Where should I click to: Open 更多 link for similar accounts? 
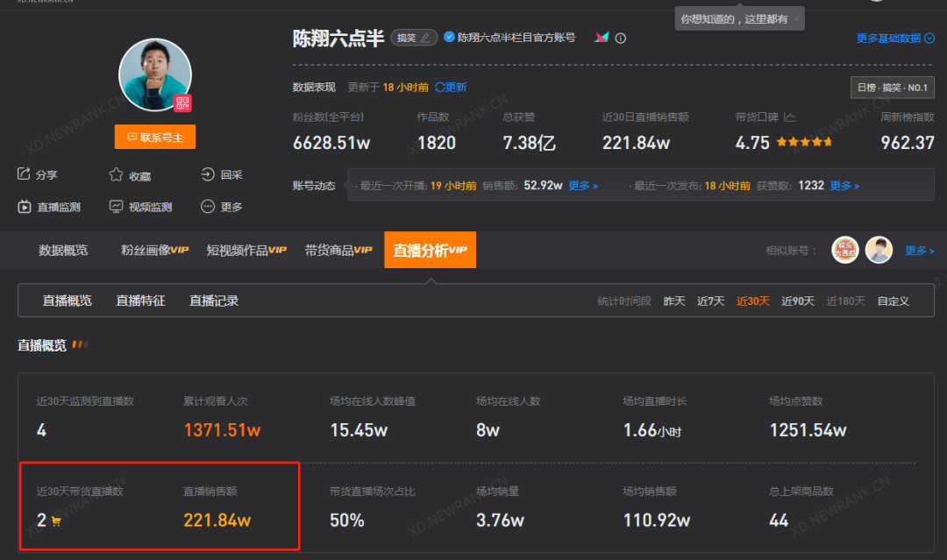click(919, 251)
